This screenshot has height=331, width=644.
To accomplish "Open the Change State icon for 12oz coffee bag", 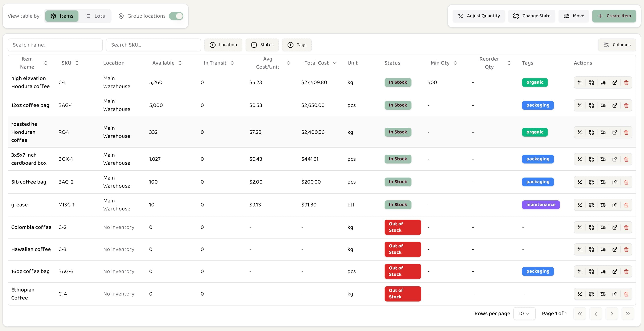I will pos(591,105).
